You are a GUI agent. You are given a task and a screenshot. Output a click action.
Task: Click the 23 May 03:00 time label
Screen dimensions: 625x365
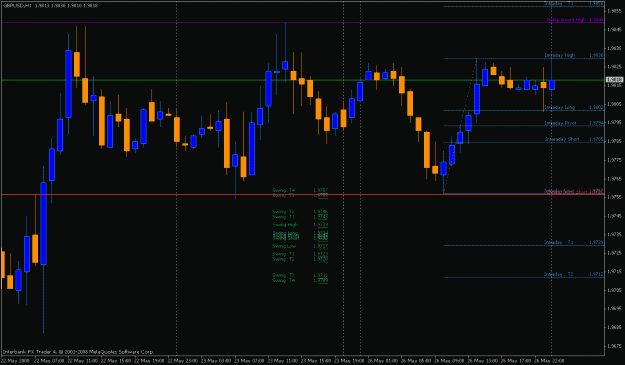pyautogui.click(x=216, y=361)
